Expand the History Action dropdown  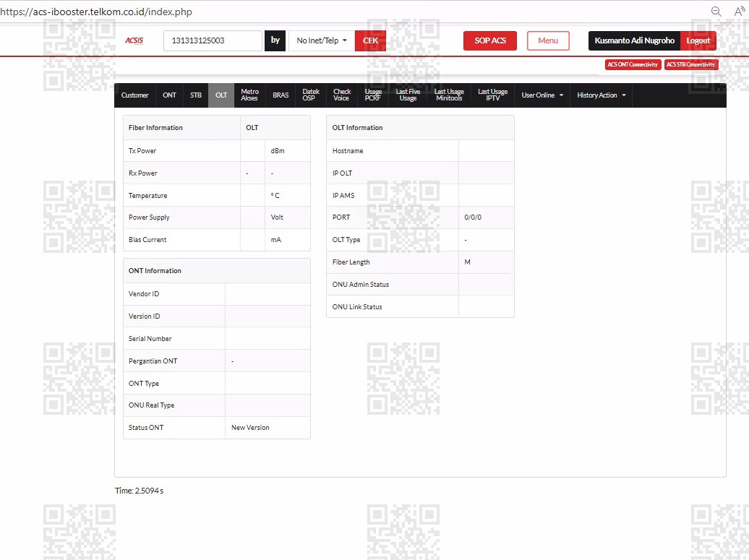pos(601,95)
